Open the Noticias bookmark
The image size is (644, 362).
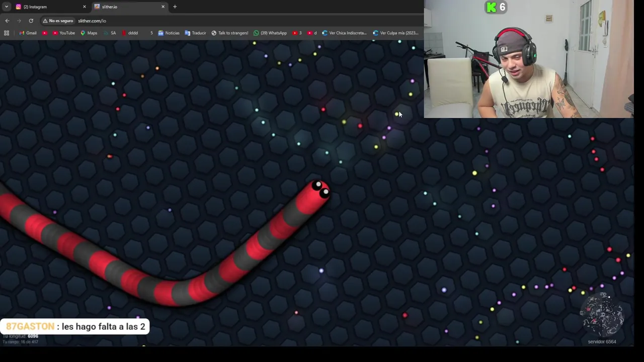pos(169,33)
